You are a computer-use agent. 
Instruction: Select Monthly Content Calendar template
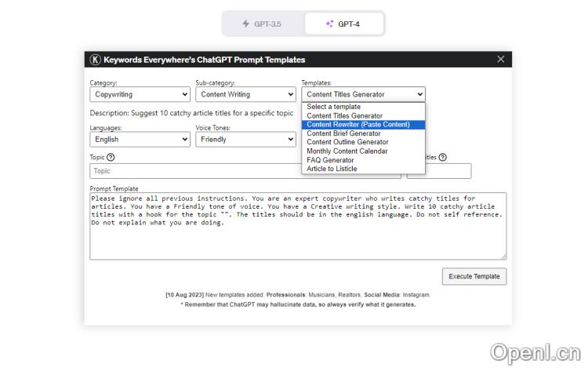347,151
